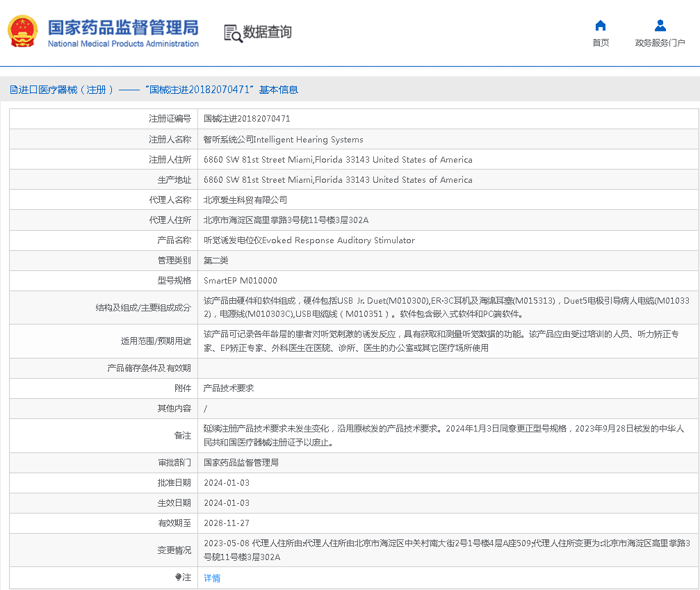Screen dimensions: 700x590
Task: Click the national emblem logo
Action: coord(23,31)
